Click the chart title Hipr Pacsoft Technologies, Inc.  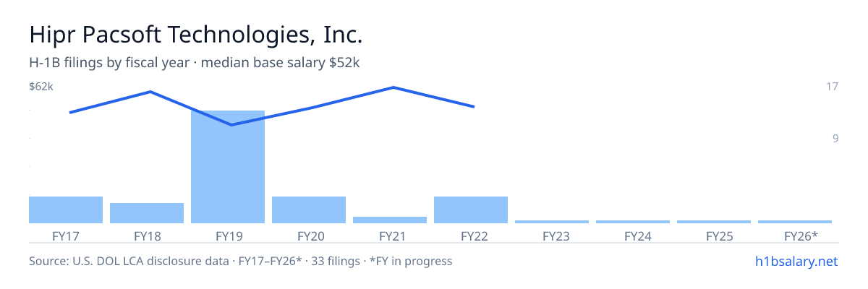click(195, 34)
